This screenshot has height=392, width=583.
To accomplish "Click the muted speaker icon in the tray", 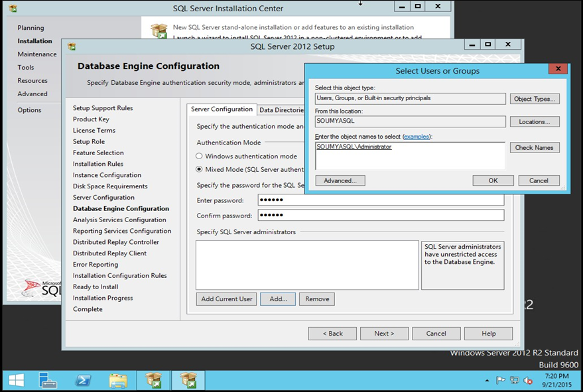I will click(x=528, y=381).
